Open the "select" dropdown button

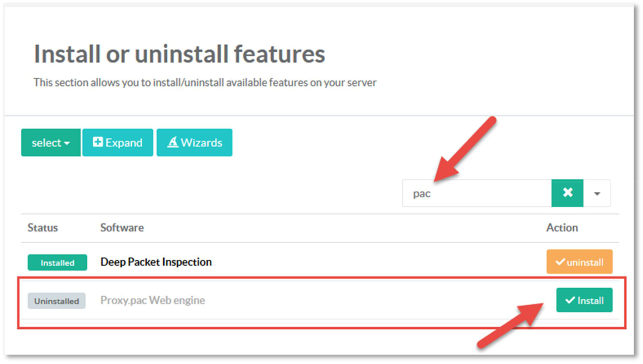click(51, 143)
